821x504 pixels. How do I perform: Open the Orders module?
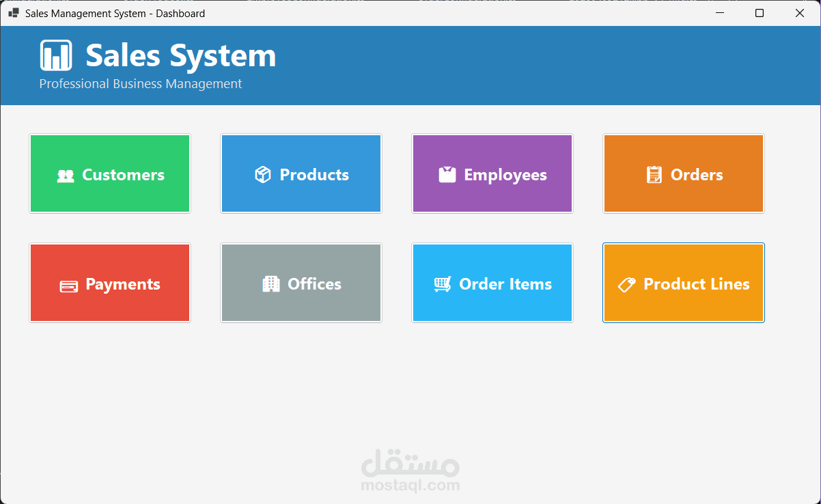[683, 173]
